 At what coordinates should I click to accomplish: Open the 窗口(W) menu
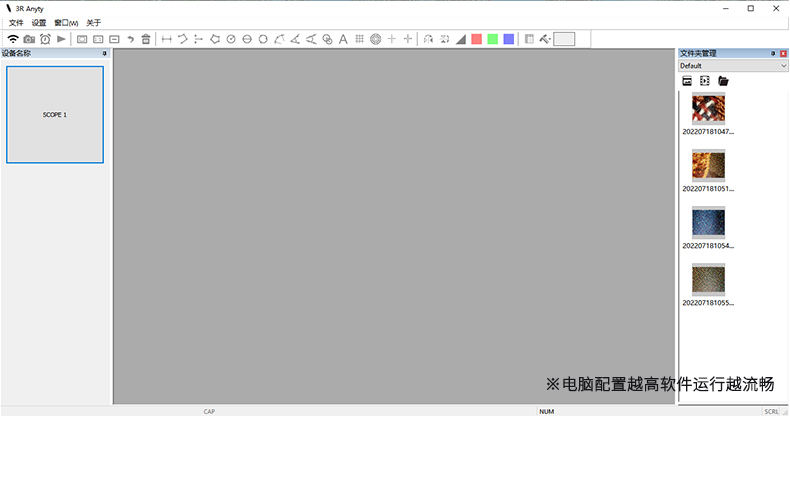66,23
